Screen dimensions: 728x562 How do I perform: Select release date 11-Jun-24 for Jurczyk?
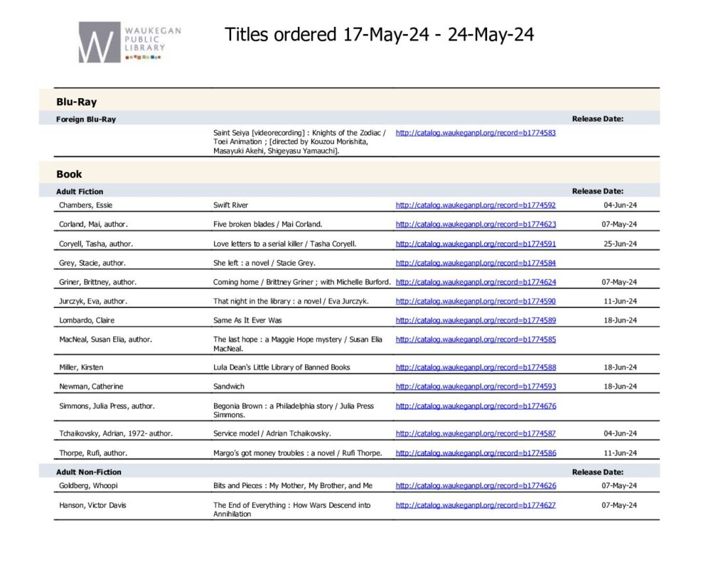point(620,301)
